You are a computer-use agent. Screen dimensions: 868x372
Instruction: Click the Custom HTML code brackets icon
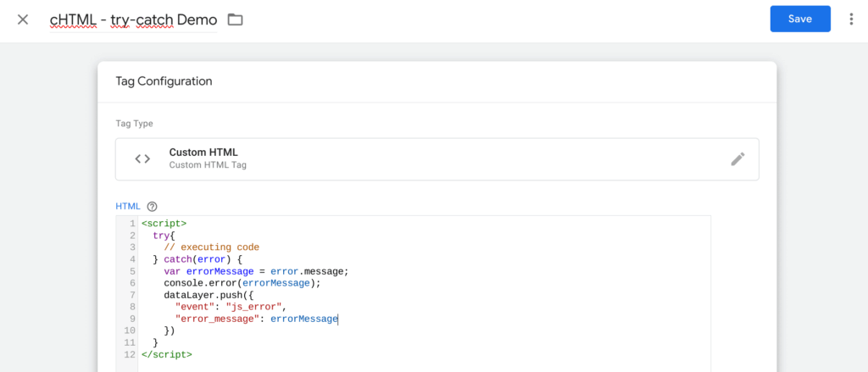tap(142, 158)
